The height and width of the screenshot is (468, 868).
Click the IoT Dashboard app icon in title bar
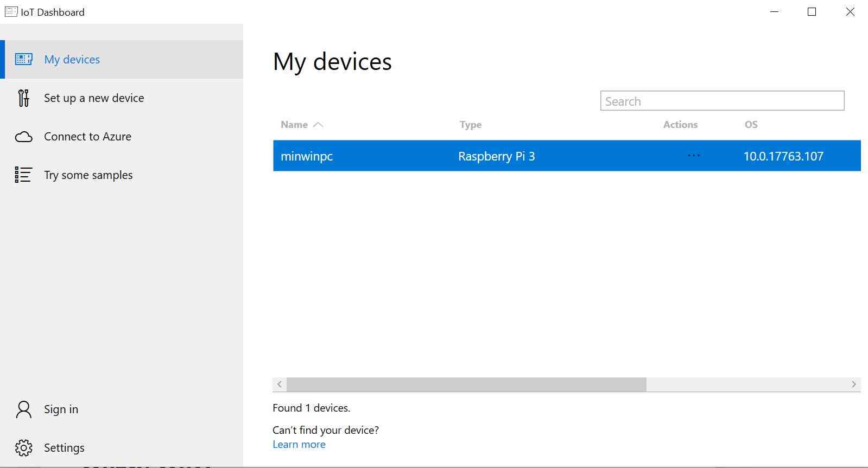11,11
